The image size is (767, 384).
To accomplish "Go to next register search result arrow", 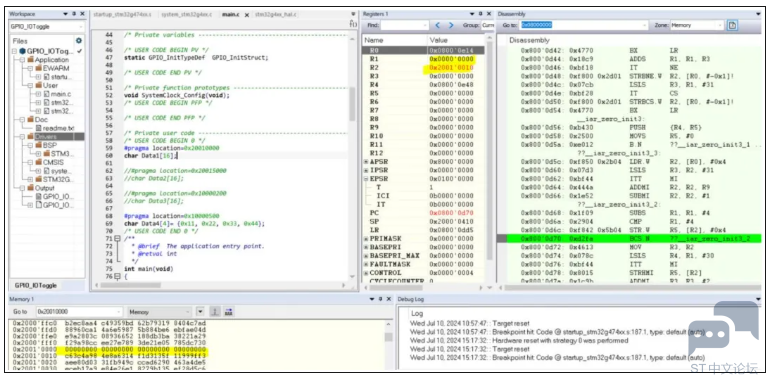I will 451,25.
